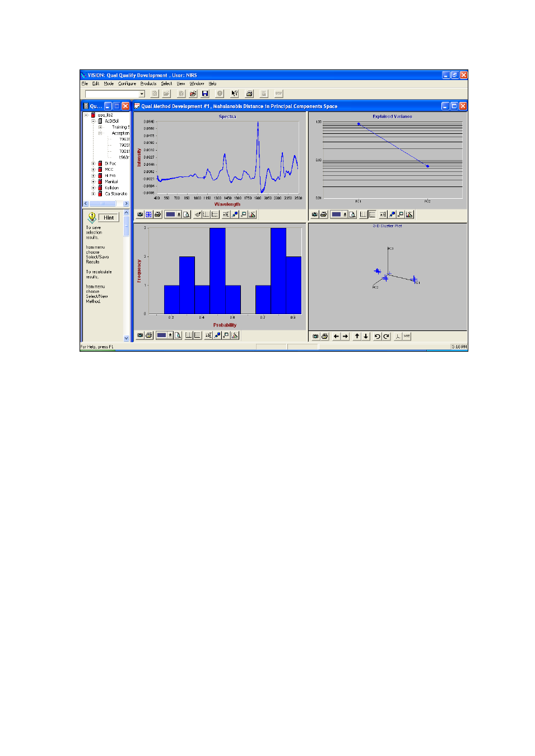Viewport: 535px width, 756px height.
Task: Click the camera icon under cluster plot
Action: 315,337
